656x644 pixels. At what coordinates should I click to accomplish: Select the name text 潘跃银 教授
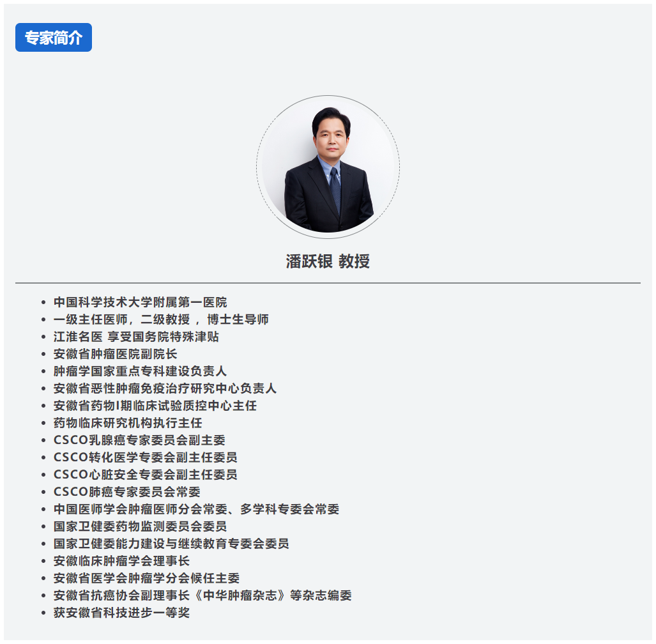(x=328, y=261)
